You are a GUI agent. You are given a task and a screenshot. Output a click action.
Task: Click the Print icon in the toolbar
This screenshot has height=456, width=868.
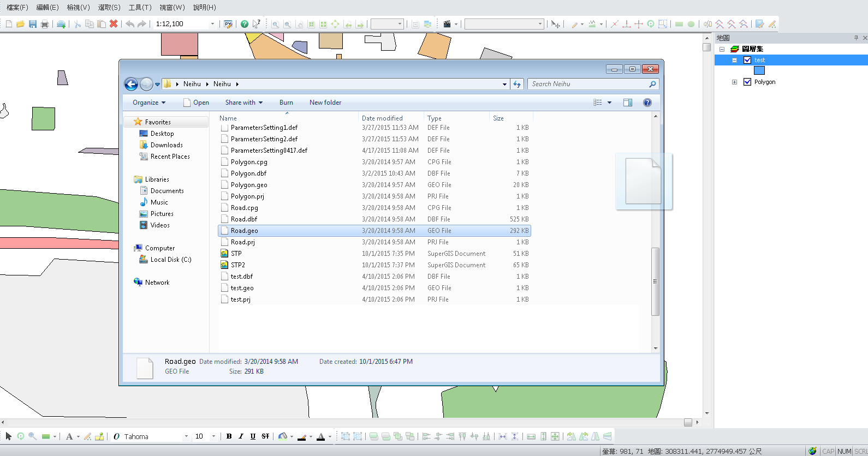click(x=45, y=24)
